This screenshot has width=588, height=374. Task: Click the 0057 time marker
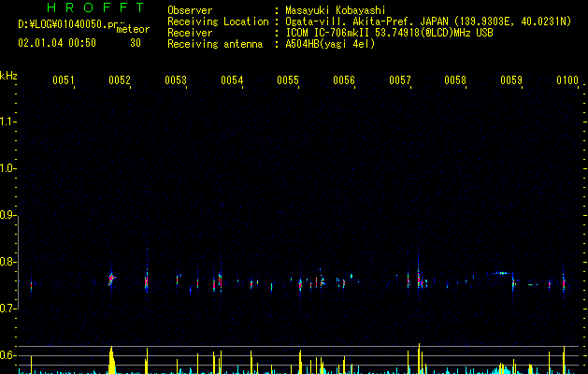400,79
